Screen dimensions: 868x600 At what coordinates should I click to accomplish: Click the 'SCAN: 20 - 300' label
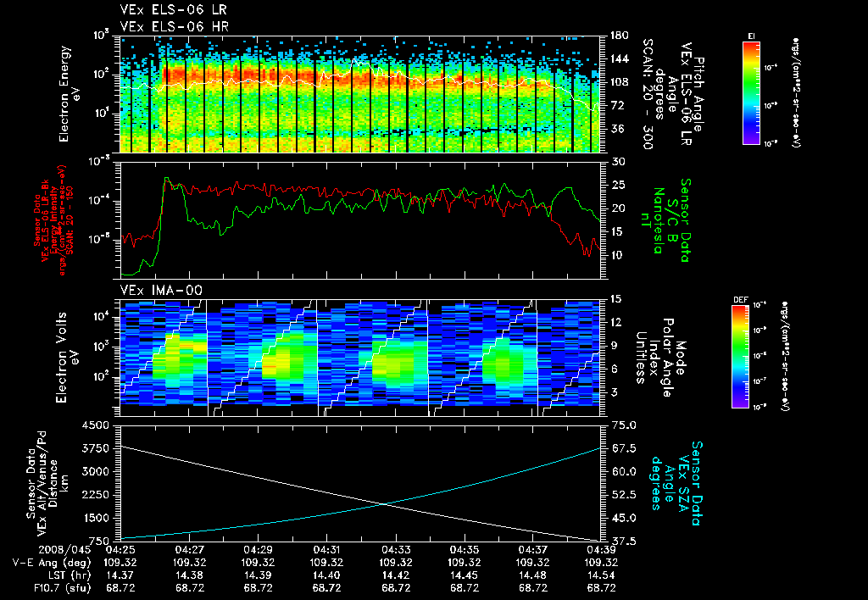point(648,93)
